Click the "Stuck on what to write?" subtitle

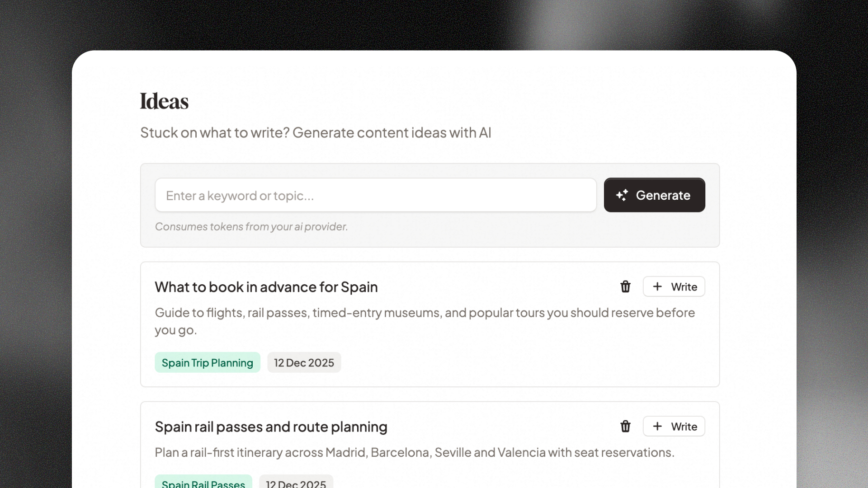point(316,133)
